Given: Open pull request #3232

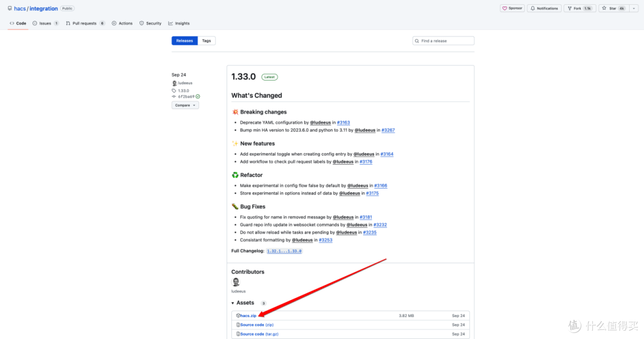Looking at the screenshot, I should tap(380, 225).
